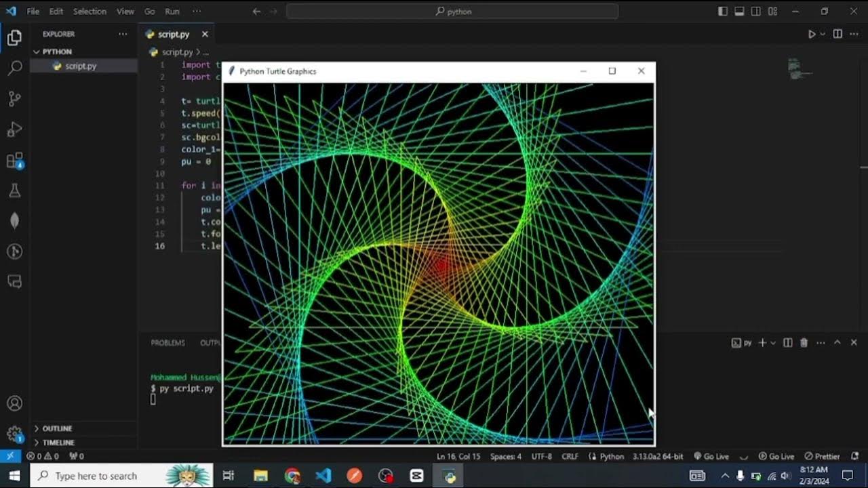The width and height of the screenshot is (868, 488).
Task: Click the Prettier status bar item
Action: 822,456
